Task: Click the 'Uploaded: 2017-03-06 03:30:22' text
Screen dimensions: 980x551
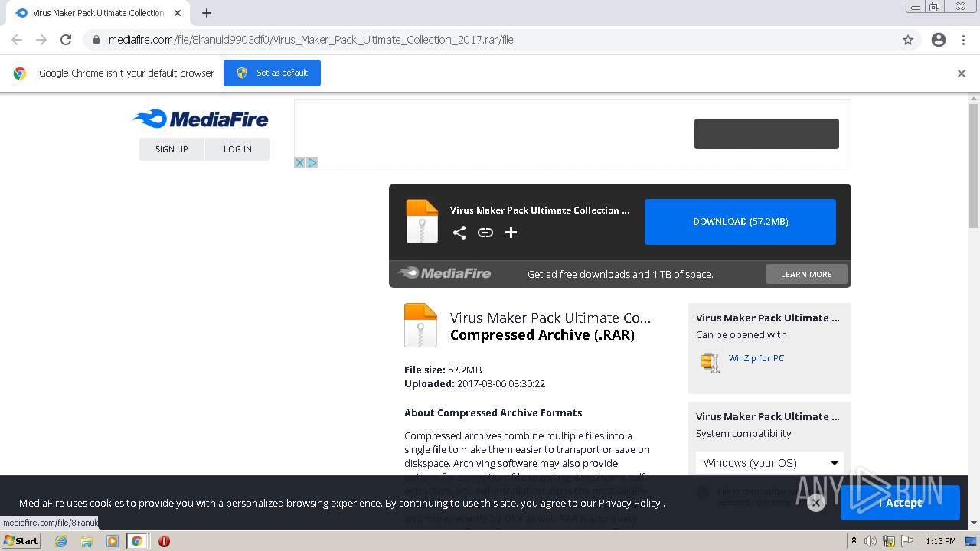Action: (475, 384)
